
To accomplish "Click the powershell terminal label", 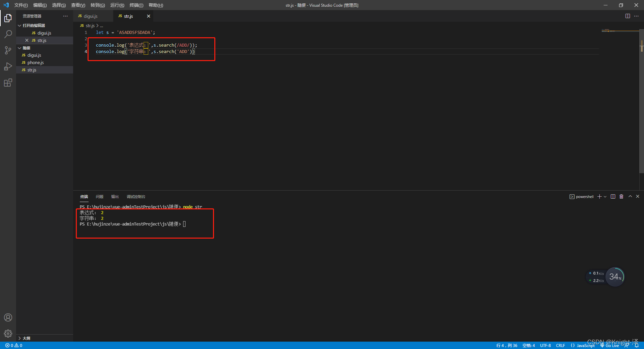I will click(582, 197).
